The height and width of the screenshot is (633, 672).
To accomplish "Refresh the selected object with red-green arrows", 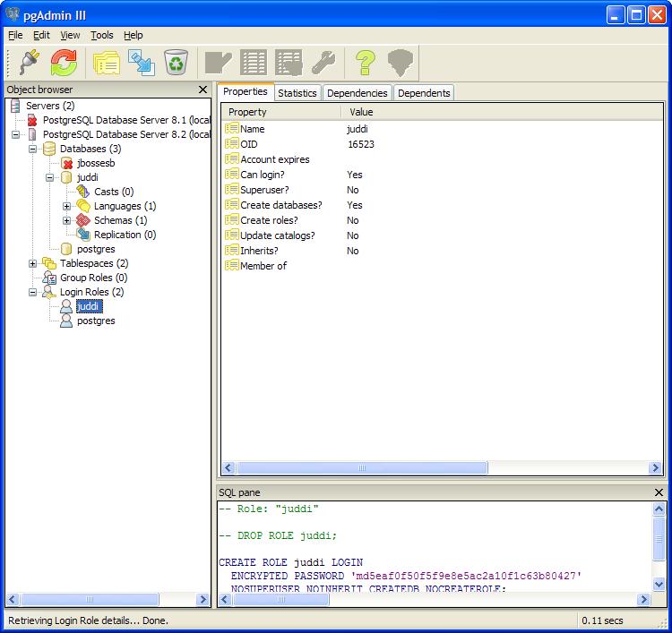I will click(x=64, y=62).
